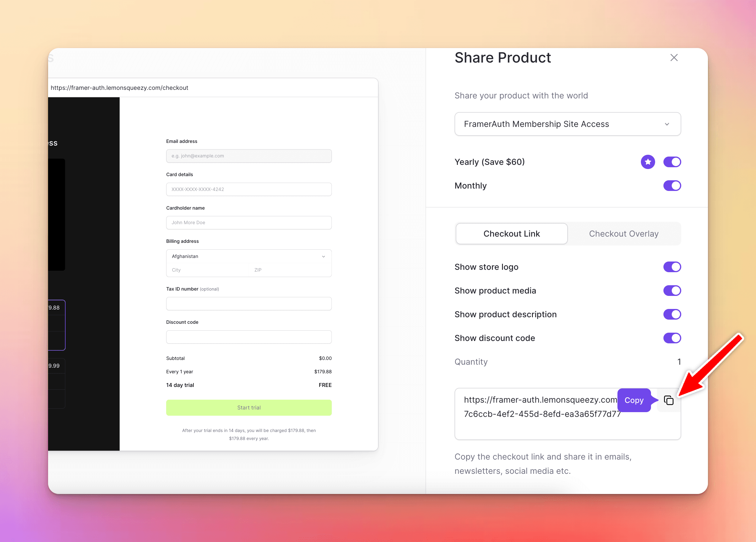Click the star icon next to Yearly
This screenshot has width=756, height=542.
point(648,162)
